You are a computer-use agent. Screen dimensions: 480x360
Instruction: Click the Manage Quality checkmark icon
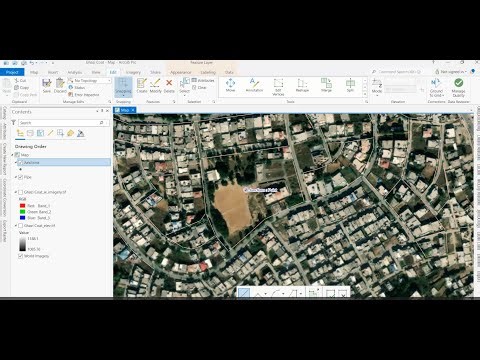point(459,82)
